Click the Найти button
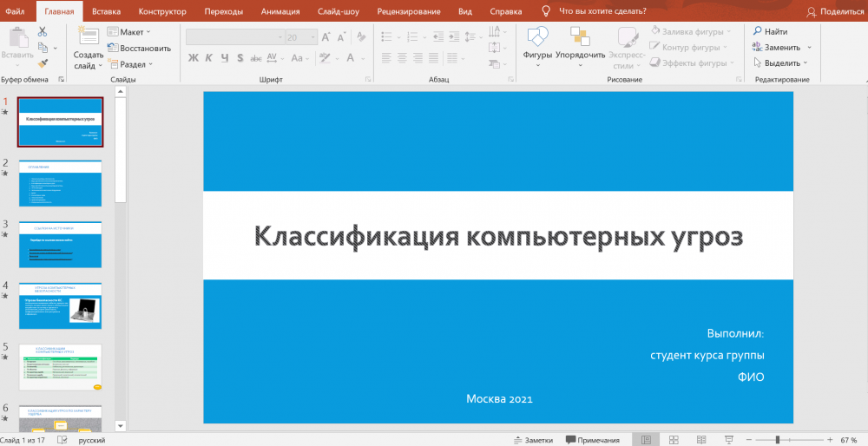The height and width of the screenshot is (446, 868). pyautogui.click(x=770, y=31)
